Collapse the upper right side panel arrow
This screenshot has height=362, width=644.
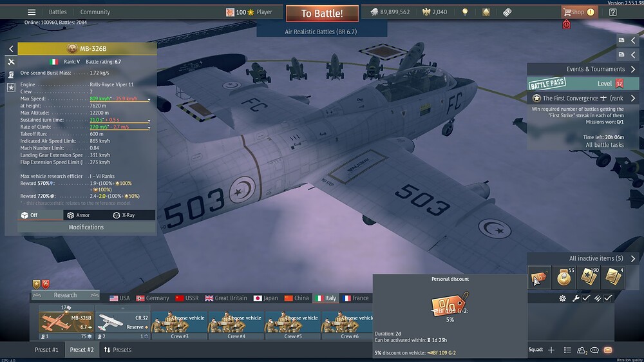coord(633,41)
